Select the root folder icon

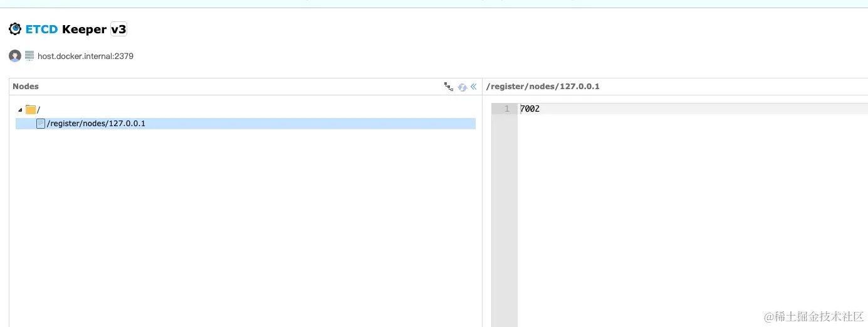click(x=31, y=109)
